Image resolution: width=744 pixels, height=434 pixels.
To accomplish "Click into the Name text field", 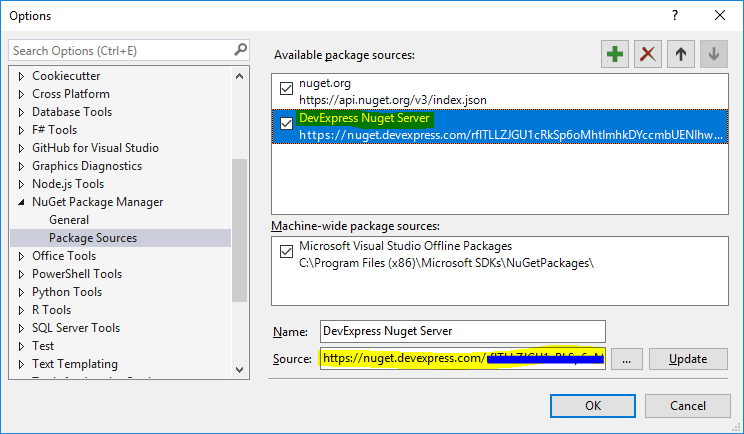I will [463, 331].
